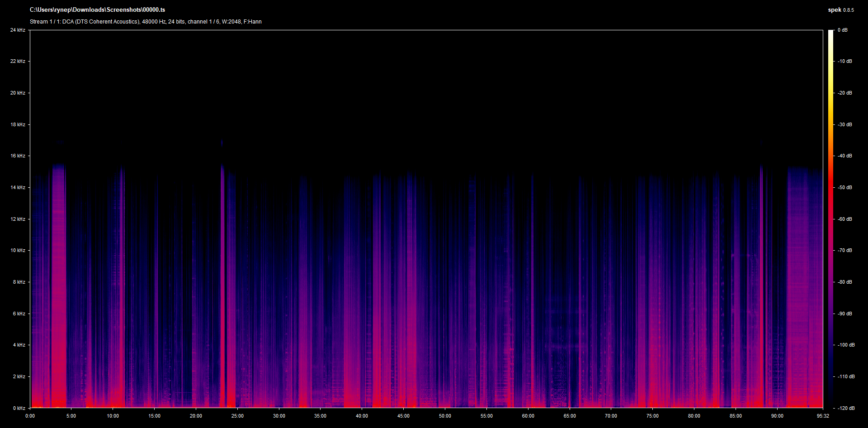Click the DCA stream info line

point(146,22)
